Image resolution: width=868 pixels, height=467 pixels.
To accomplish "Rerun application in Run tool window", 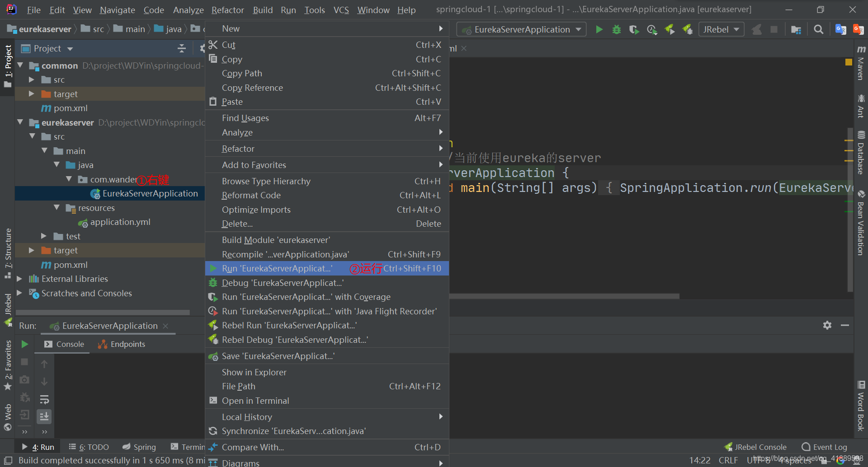I will [25, 344].
